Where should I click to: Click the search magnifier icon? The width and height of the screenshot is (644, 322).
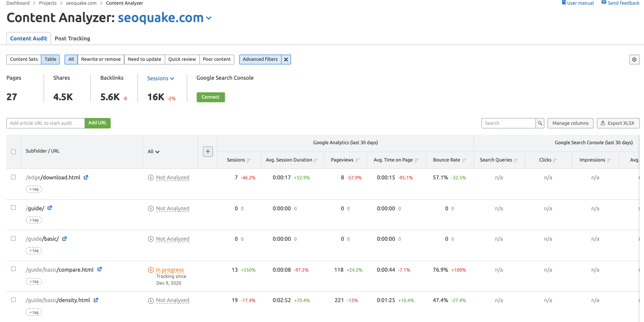(x=540, y=123)
